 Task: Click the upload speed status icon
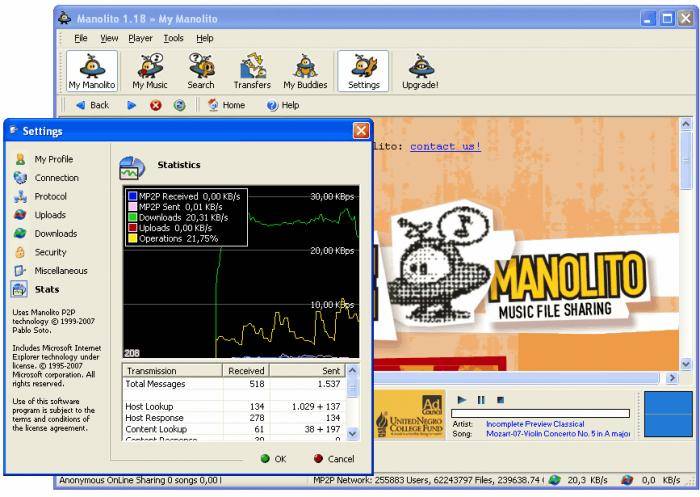click(x=627, y=480)
